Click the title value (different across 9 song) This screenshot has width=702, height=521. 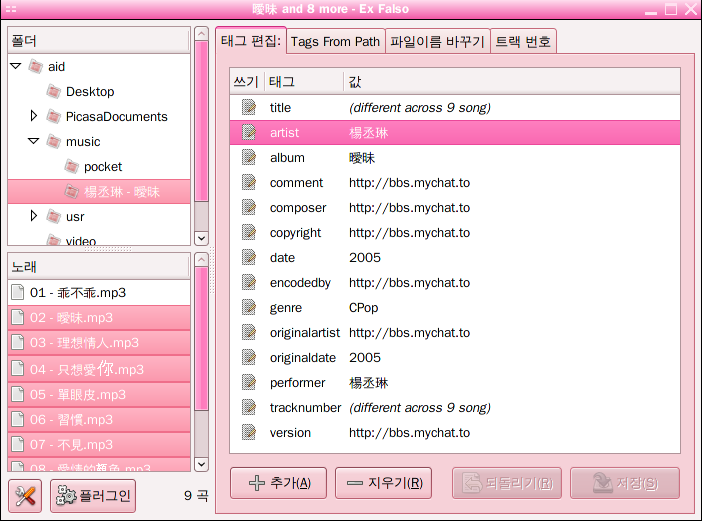click(420, 108)
